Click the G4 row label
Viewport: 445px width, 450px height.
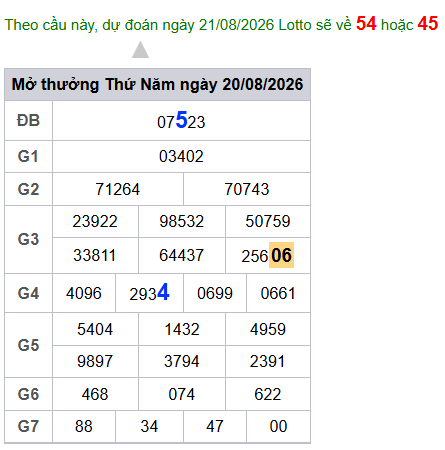28,293
